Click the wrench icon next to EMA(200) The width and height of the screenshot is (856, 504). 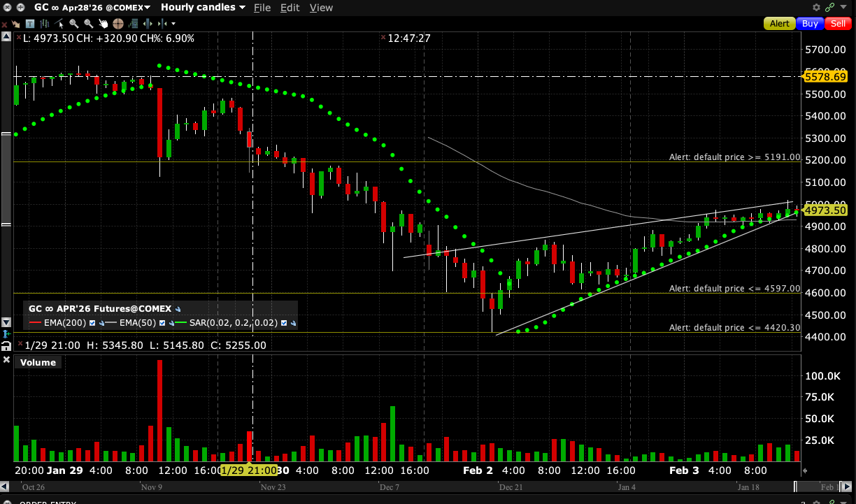tap(101, 323)
